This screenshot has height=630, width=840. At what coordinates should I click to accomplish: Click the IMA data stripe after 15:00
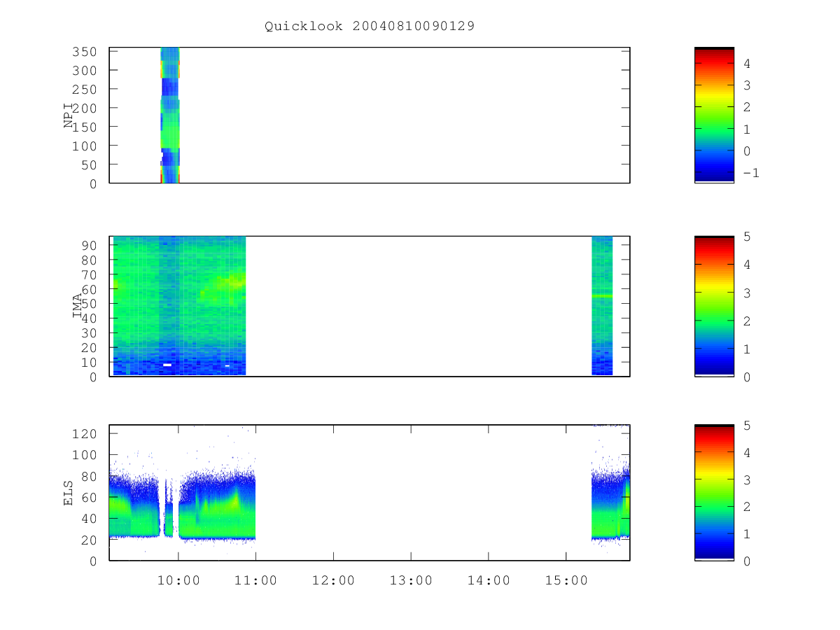click(602, 306)
